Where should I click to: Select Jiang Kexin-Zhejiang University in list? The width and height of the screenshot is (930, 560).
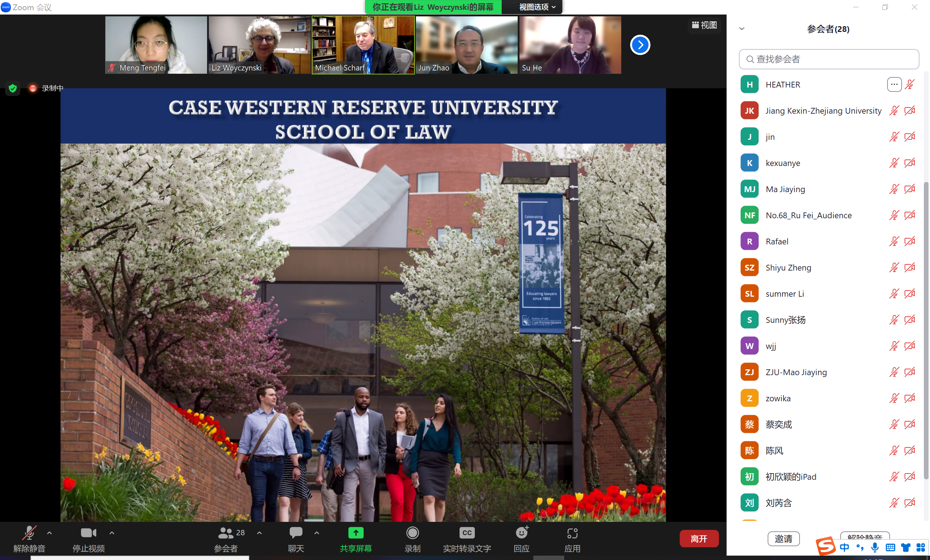828,110
